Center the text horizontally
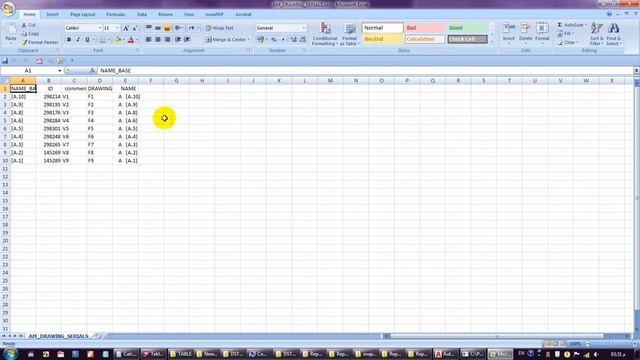 tap(158, 40)
